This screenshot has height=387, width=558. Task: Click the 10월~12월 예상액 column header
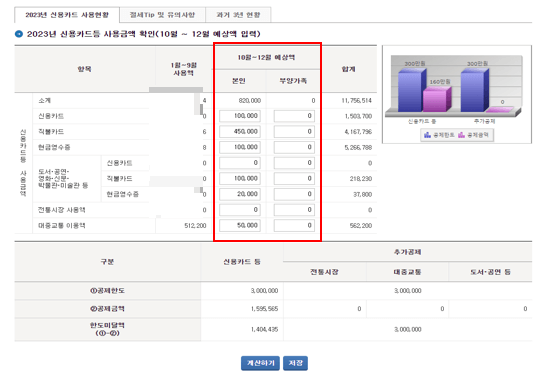coord(266,57)
